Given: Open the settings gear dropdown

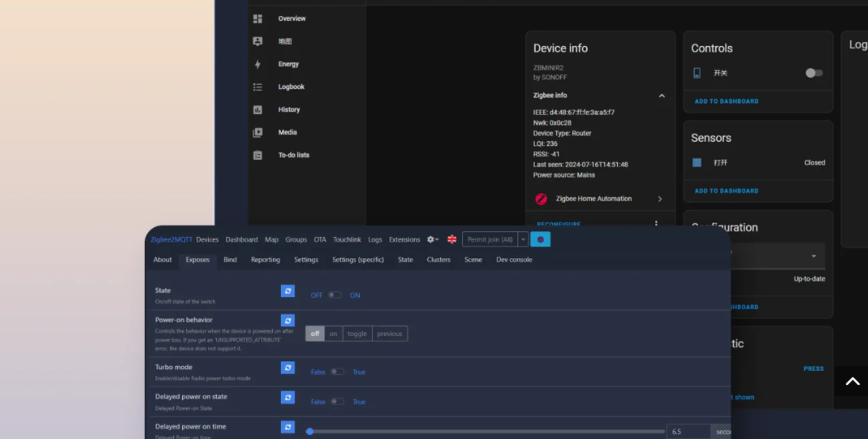Looking at the screenshot, I should (432, 240).
